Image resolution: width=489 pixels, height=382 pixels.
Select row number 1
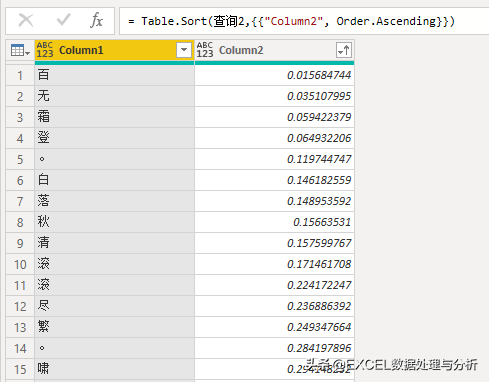(x=20, y=75)
